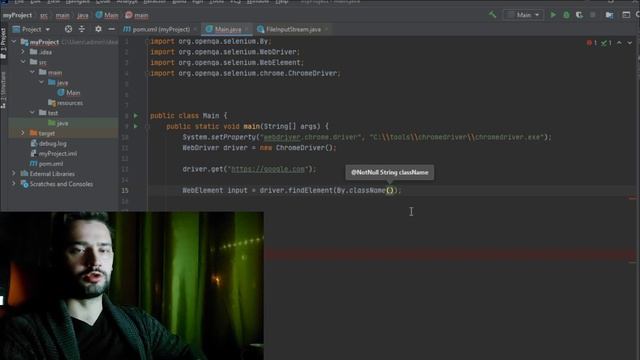This screenshot has width=640, height=360.
Task: Collapse the test folder
Action: (x=32, y=113)
